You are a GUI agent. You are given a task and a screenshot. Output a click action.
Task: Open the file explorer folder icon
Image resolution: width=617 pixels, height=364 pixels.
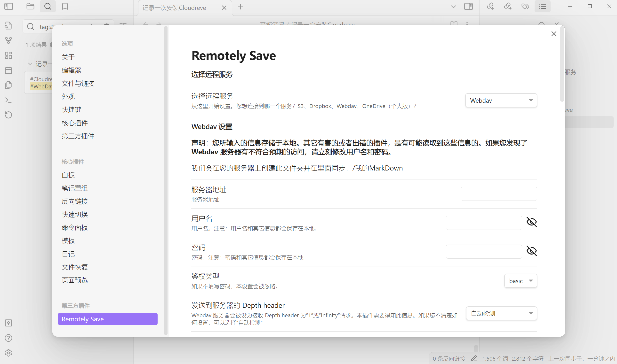tap(30, 6)
